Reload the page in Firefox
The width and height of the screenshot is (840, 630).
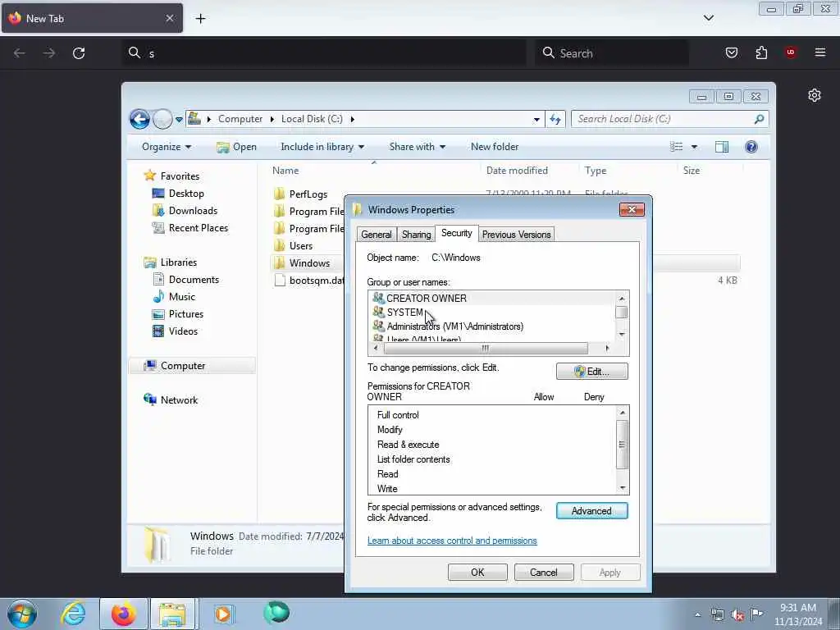(79, 53)
